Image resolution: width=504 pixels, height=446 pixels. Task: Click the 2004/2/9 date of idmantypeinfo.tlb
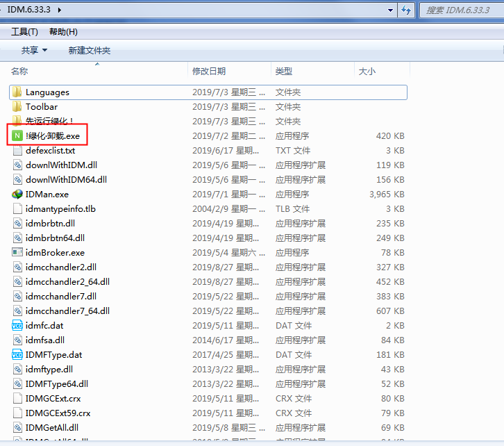229,209
